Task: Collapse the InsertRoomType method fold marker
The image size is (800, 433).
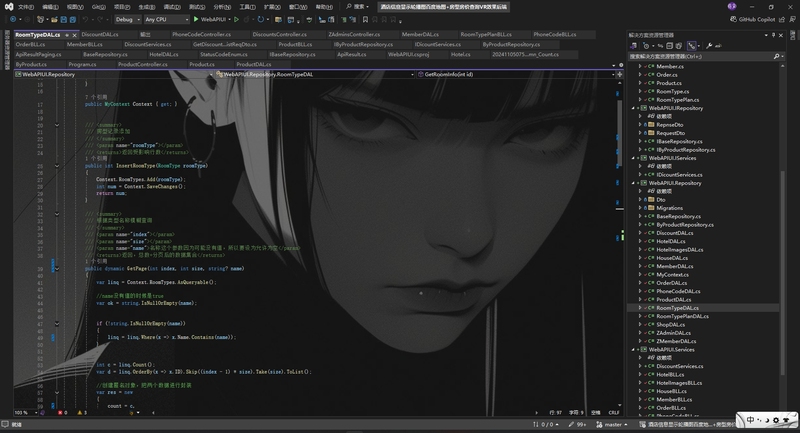Action: (x=57, y=166)
